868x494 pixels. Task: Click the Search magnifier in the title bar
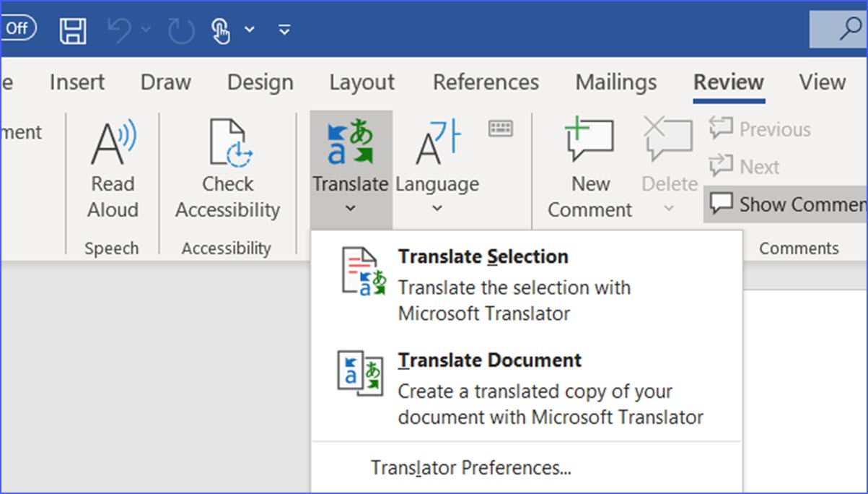click(851, 29)
